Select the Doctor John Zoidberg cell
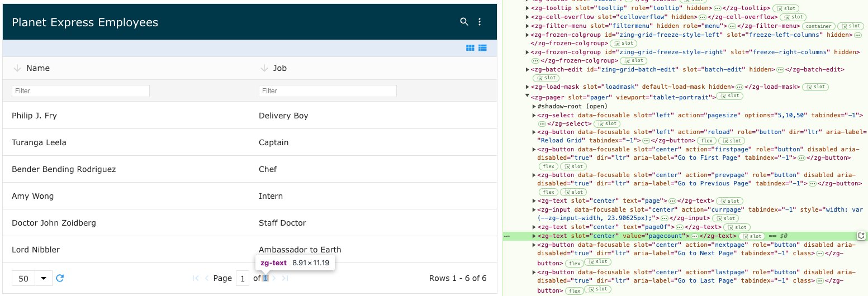 [x=126, y=223]
